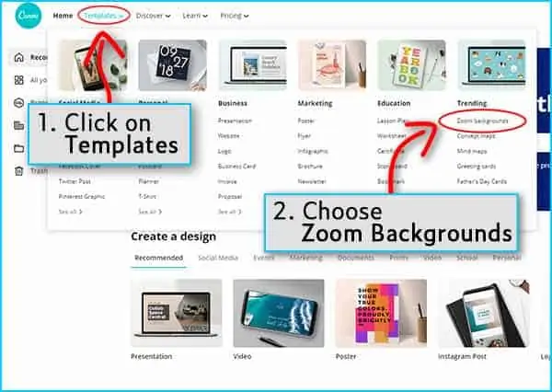Click the Trending category laptop thumbnail
The width and height of the screenshot is (552, 392).
(x=491, y=65)
